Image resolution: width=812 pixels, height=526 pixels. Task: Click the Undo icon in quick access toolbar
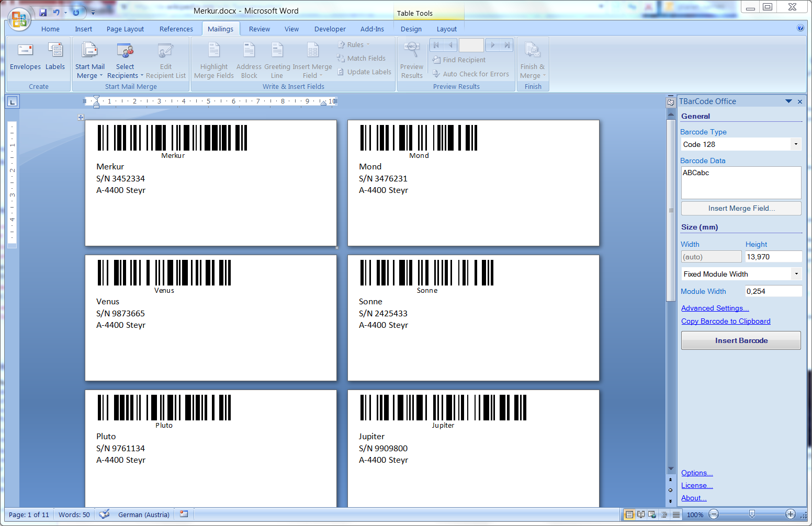pyautogui.click(x=56, y=12)
